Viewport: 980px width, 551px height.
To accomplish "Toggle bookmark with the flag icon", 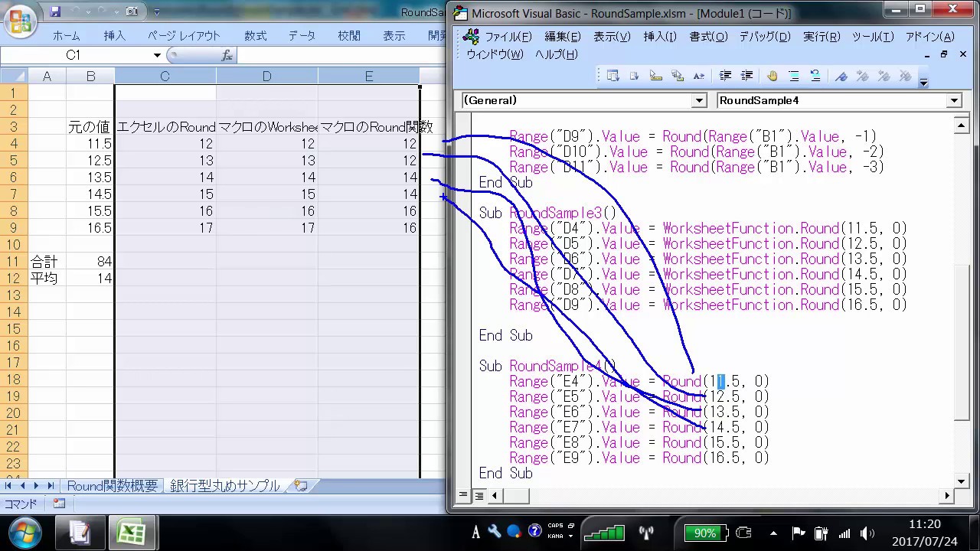I will [841, 76].
